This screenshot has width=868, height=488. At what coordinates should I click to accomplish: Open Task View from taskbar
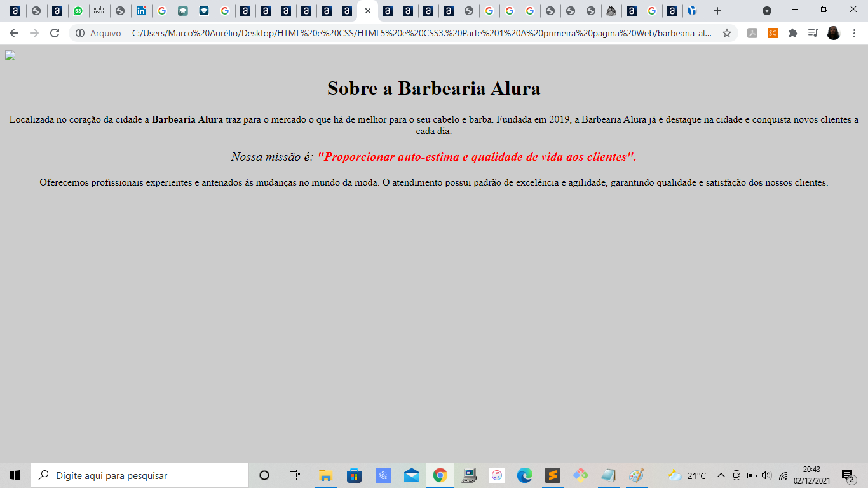(294, 475)
